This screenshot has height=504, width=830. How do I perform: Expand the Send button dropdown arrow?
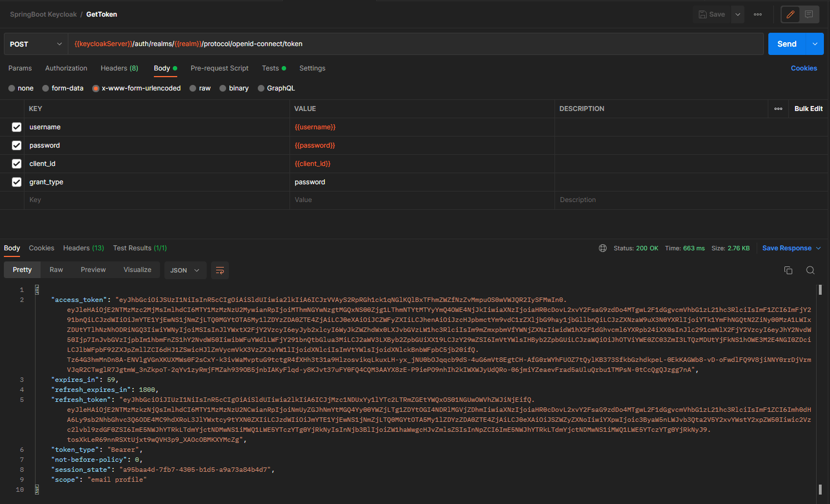click(815, 44)
